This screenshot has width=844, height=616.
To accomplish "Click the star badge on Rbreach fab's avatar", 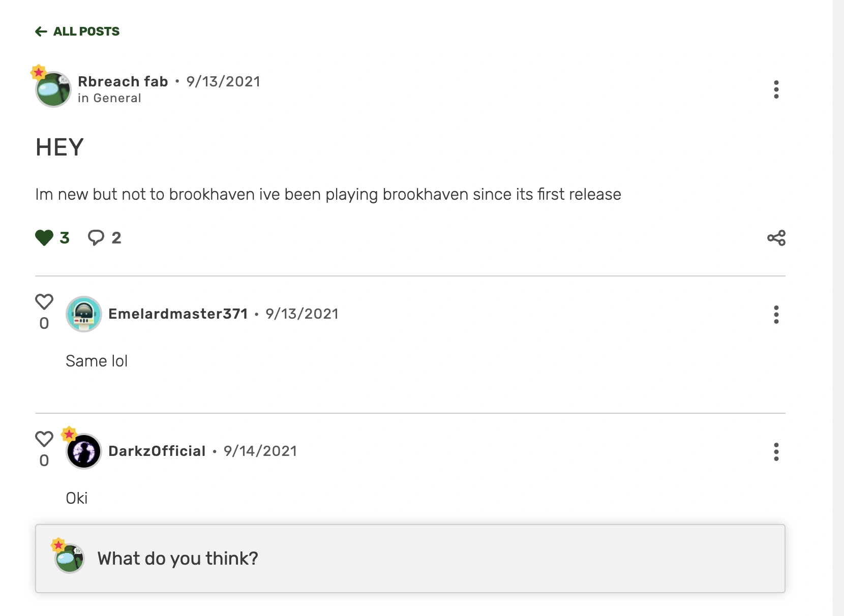I will coord(39,73).
